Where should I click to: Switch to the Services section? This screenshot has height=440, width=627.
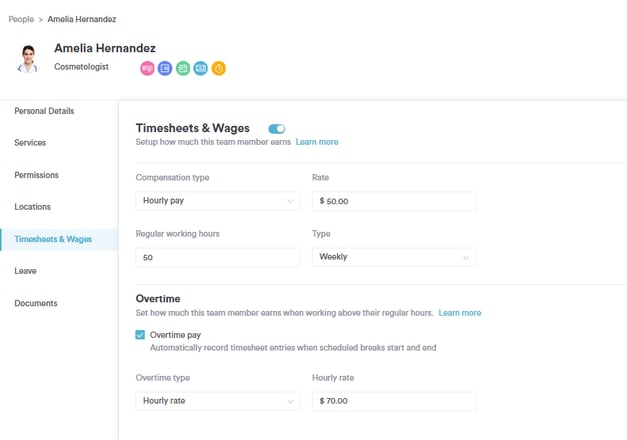pyautogui.click(x=30, y=143)
